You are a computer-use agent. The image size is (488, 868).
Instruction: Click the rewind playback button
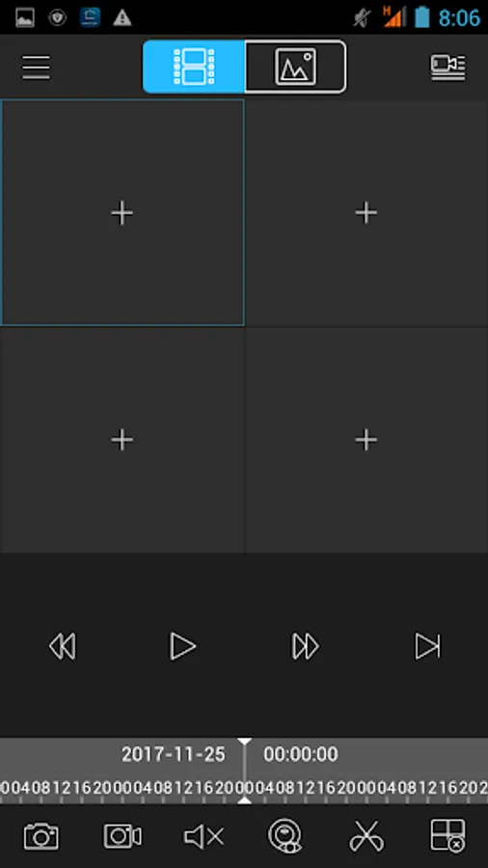[x=62, y=646]
